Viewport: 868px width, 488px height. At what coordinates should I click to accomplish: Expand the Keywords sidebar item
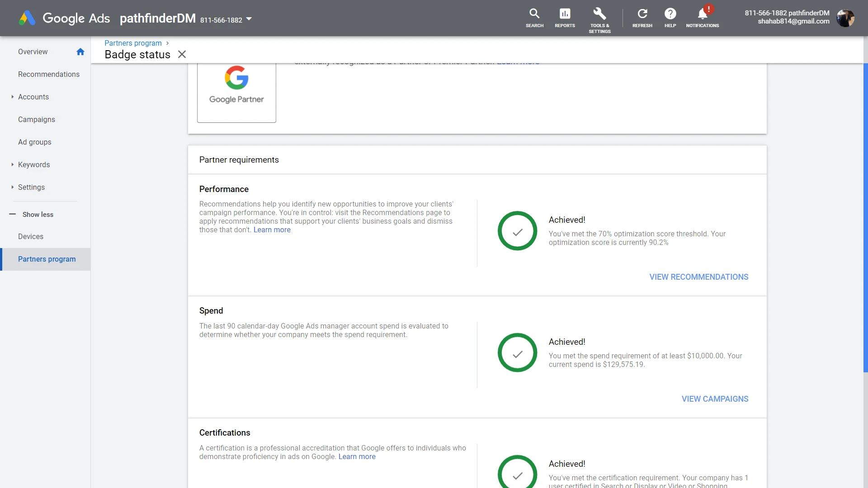pos(13,164)
